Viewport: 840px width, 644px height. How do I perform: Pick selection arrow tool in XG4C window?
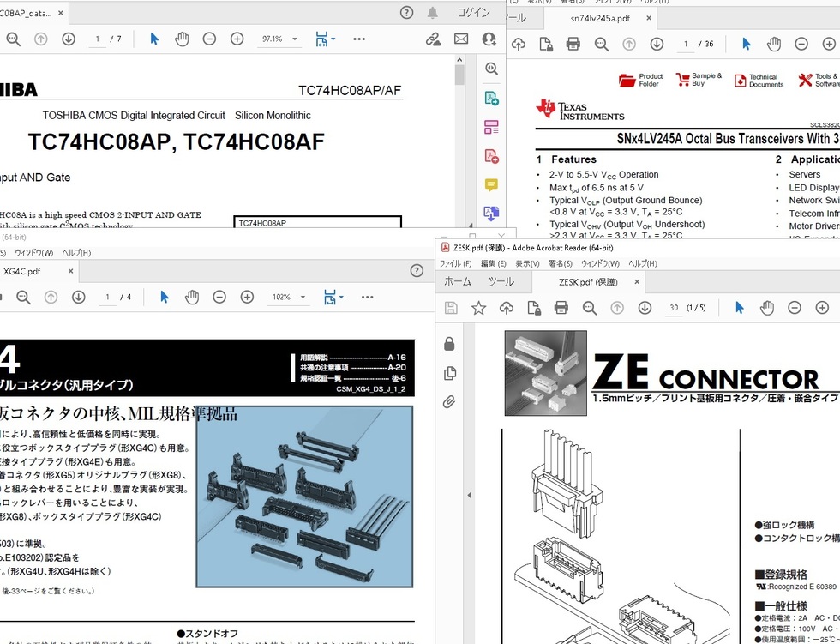[x=165, y=297]
